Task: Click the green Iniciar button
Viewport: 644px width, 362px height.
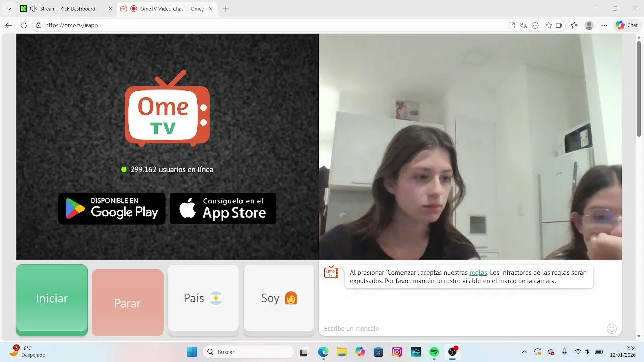Action: click(x=52, y=300)
